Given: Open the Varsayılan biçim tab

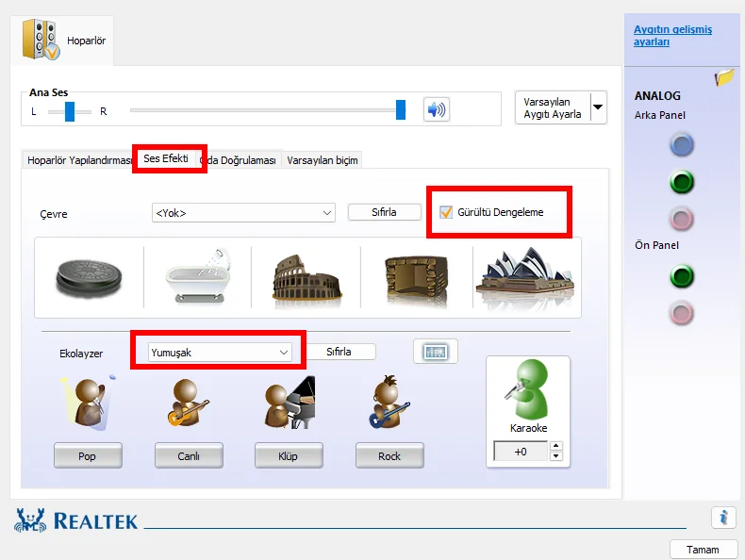Looking at the screenshot, I should (323, 160).
